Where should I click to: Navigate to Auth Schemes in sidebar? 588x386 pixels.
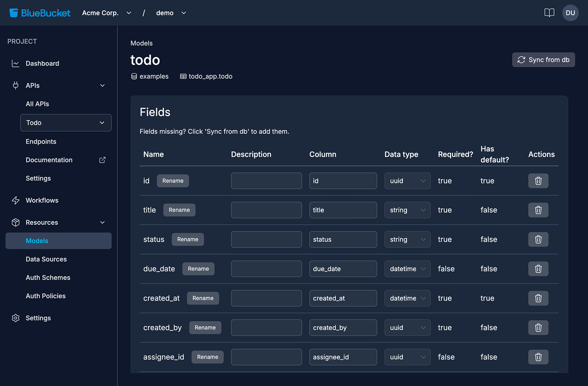pos(48,278)
